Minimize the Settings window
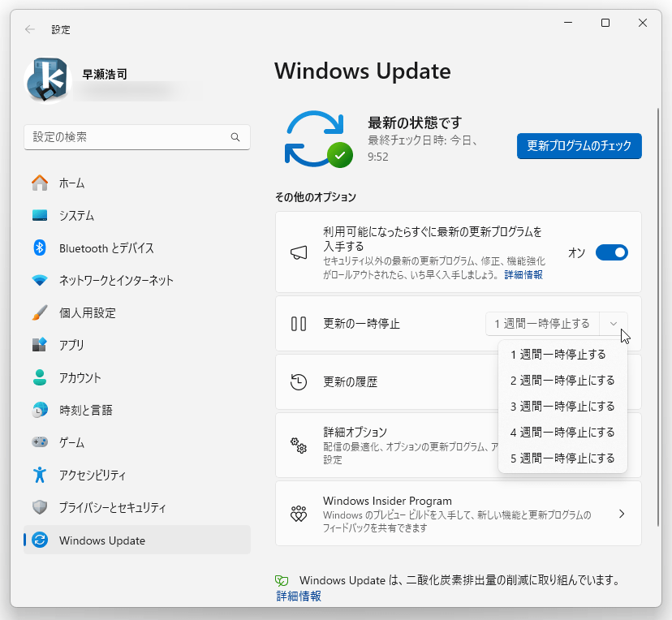672x620 pixels. [x=568, y=23]
